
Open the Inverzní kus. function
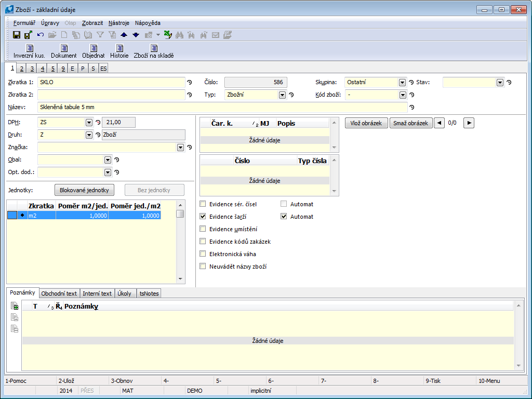pos(29,51)
